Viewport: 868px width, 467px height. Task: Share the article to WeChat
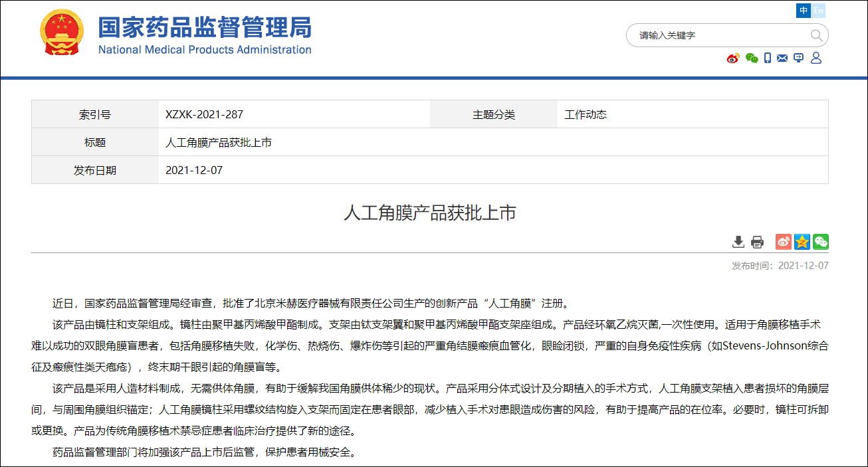[820, 242]
